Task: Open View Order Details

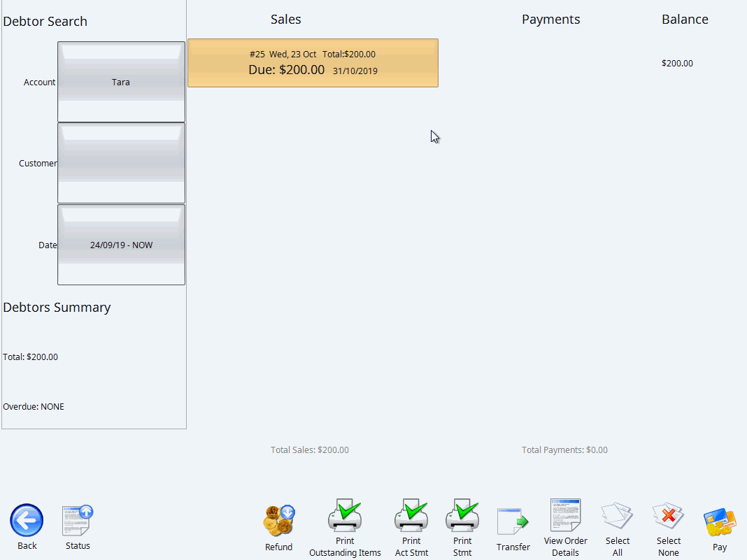Action: pyautogui.click(x=565, y=515)
